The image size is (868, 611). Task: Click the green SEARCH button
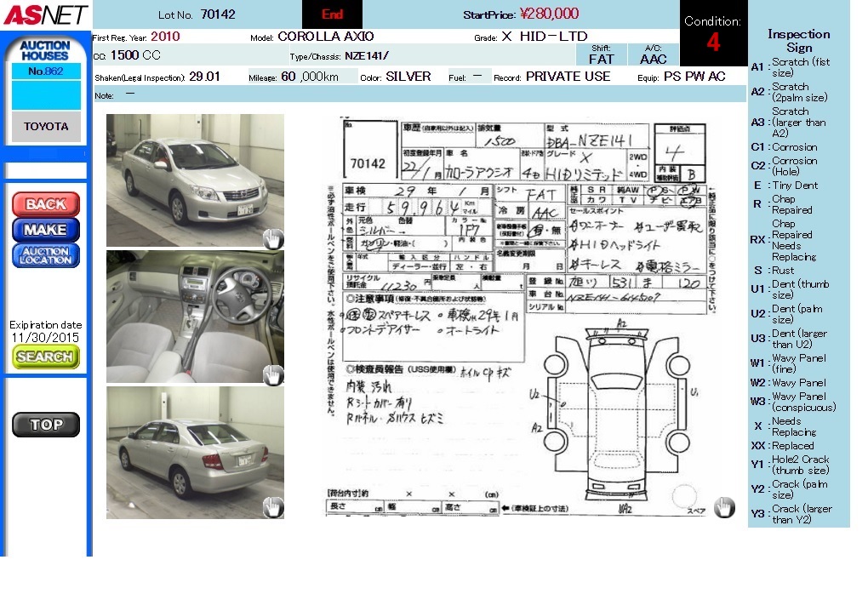pos(46,357)
